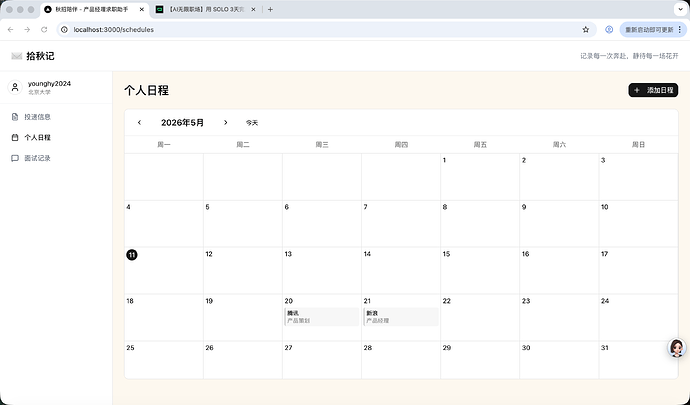Click the document icon beside 投递信息
The width and height of the screenshot is (690, 405).
pyautogui.click(x=15, y=117)
